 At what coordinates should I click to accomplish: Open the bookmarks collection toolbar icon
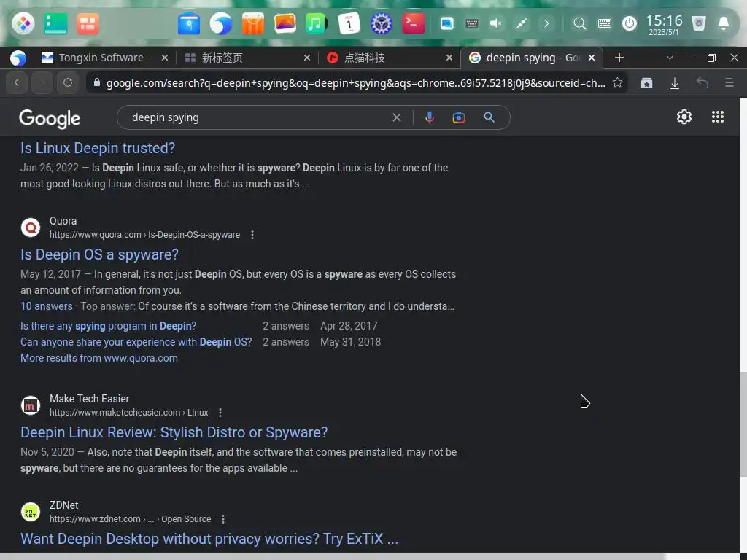pos(646,83)
